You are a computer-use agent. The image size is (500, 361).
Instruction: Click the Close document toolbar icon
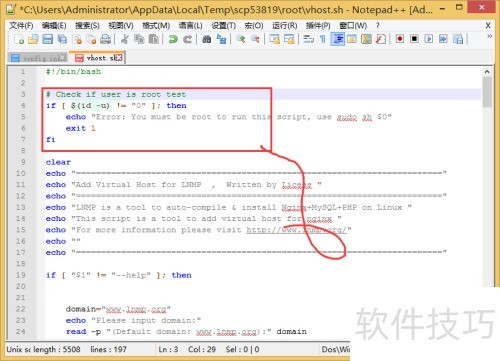point(77,39)
